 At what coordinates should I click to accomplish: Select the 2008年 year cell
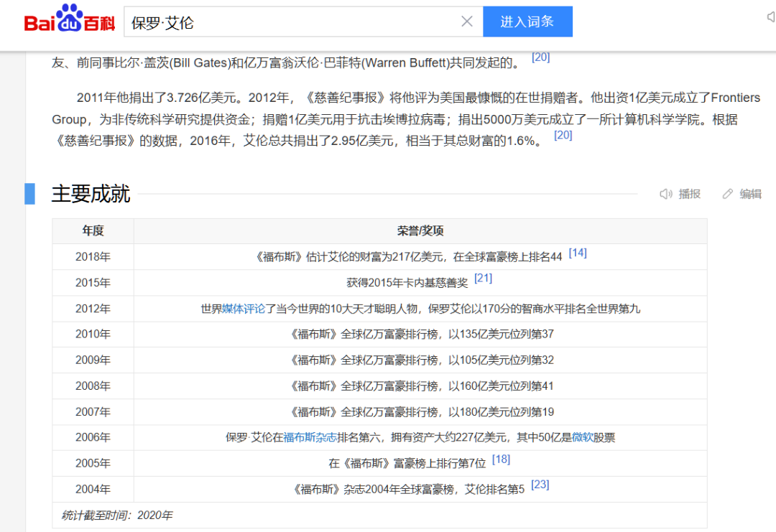[x=93, y=386]
